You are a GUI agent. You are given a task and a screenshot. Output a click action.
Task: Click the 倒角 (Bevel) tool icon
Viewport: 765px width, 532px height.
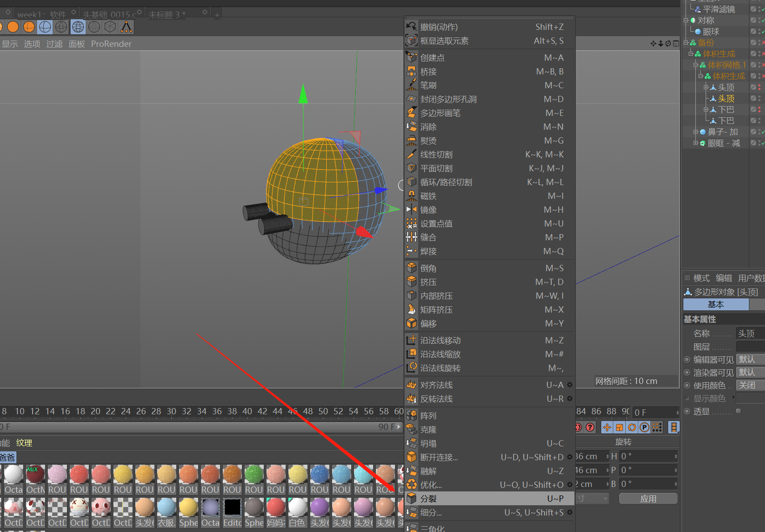pyautogui.click(x=412, y=268)
